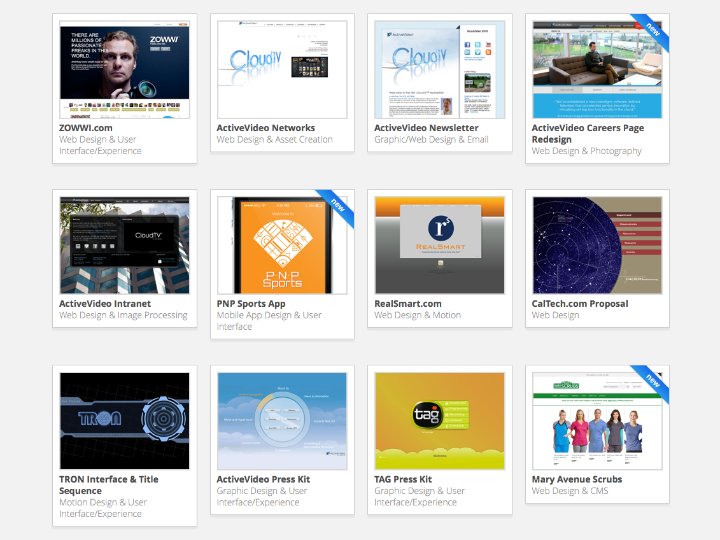Click the 'Web Design & Photography' text
The image size is (720, 540).
click(x=586, y=151)
